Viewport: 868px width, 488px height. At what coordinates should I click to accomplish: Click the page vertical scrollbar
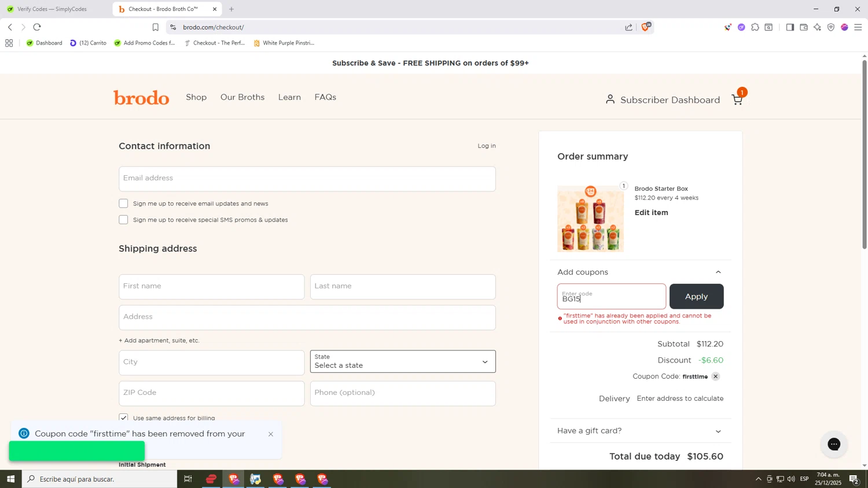(864, 156)
